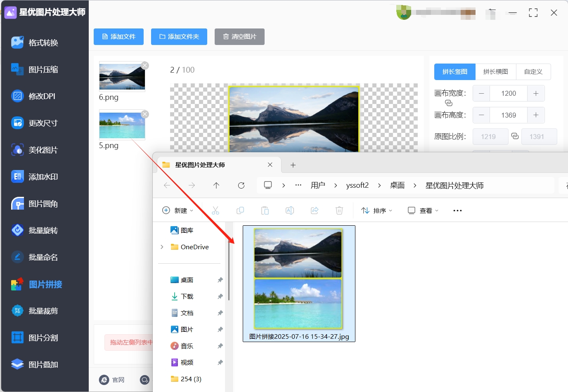The image size is (568, 392).
Task: Open the 更改尺寸 tool
Action: 35,123
